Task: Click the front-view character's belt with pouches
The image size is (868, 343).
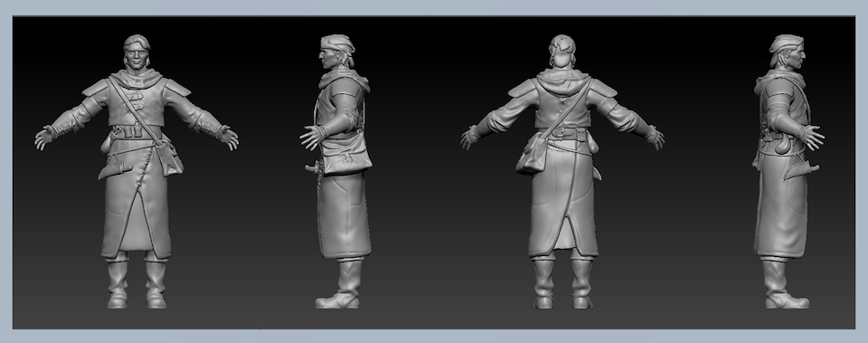Action: (137, 132)
